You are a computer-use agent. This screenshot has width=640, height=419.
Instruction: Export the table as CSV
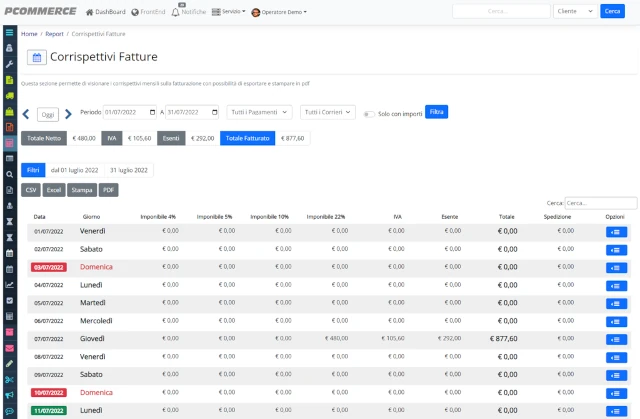(x=31, y=190)
